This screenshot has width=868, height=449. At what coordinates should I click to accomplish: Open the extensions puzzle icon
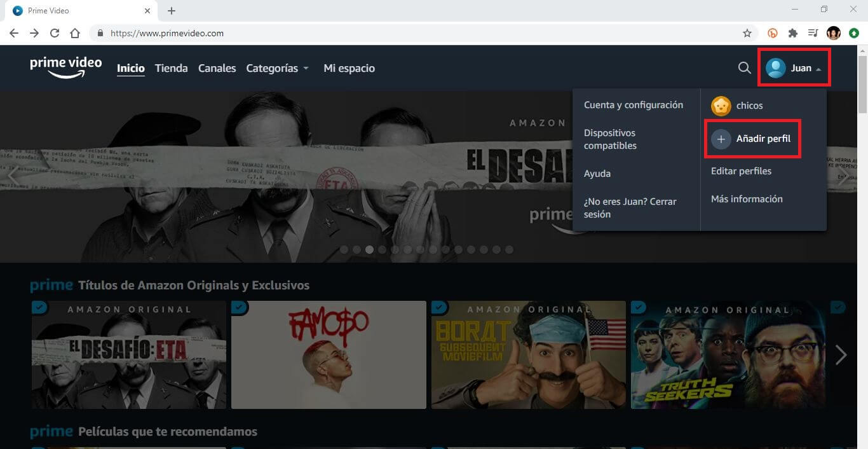(x=793, y=33)
